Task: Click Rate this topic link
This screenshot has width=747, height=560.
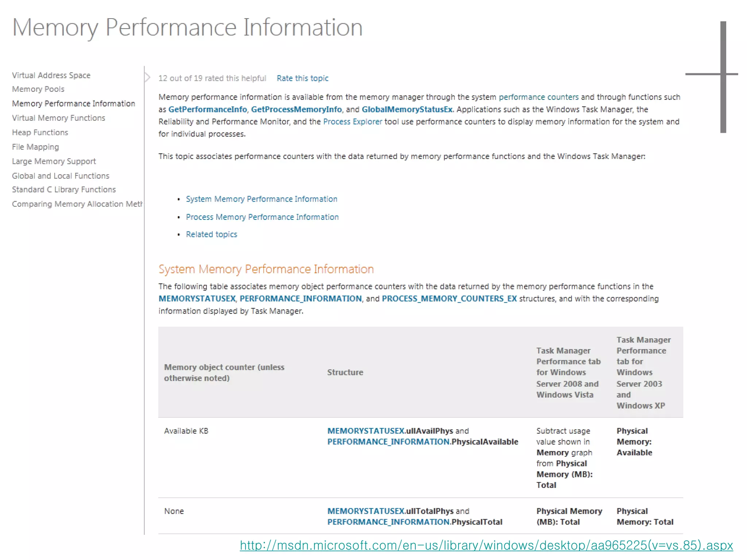Action: click(302, 78)
